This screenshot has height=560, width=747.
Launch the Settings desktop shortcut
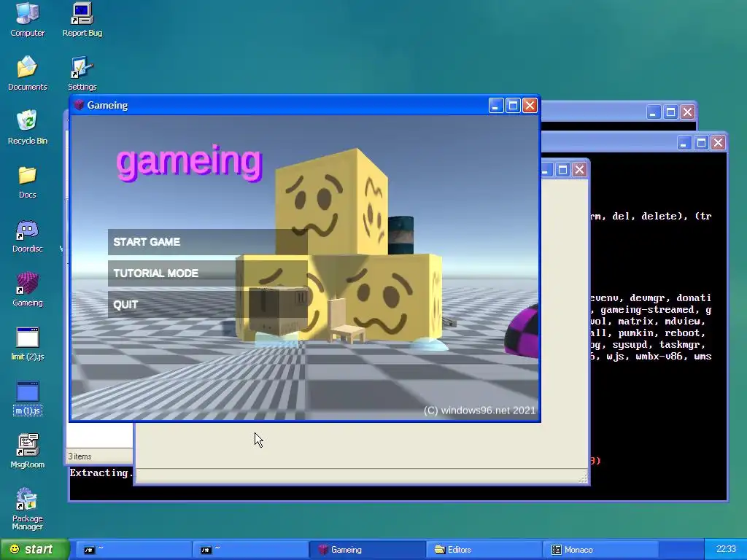82,74
